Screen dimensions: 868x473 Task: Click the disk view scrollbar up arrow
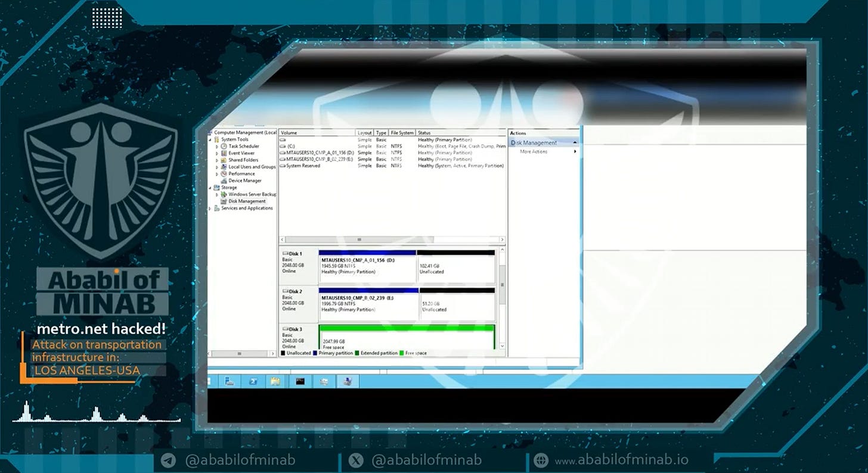(502, 251)
